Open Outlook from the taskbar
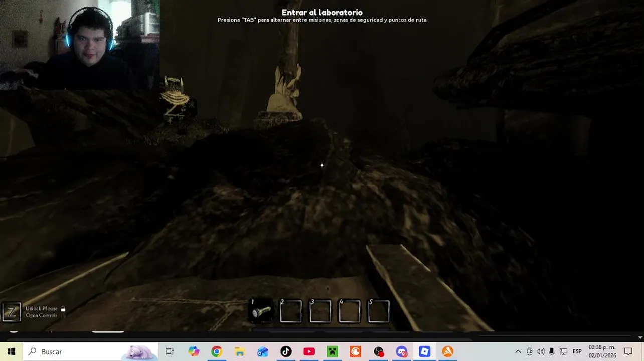This screenshot has height=361, width=644. 263,351
